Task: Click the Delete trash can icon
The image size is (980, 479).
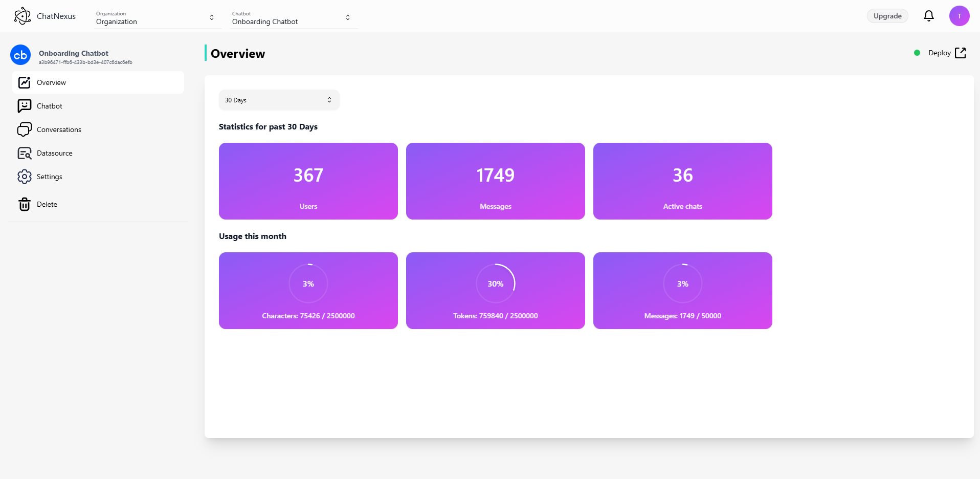Action: pos(24,204)
